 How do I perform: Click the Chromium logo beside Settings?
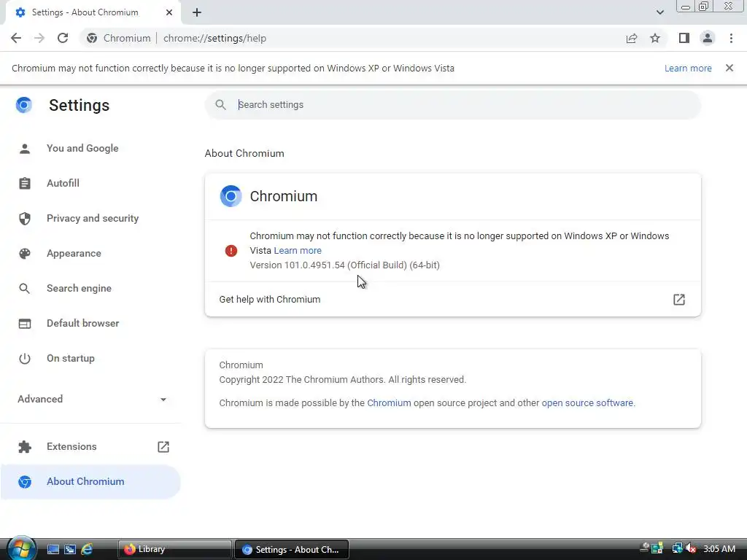[x=24, y=105]
